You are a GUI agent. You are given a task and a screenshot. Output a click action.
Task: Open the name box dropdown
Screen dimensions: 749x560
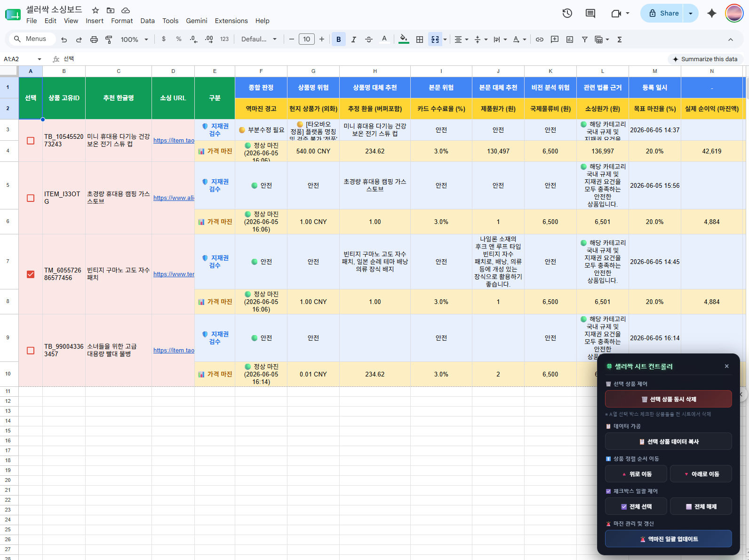point(40,59)
